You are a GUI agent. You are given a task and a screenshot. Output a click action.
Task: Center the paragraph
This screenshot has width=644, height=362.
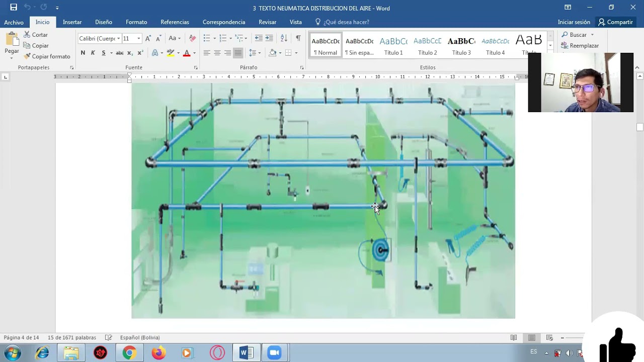click(x=217, y=53)
